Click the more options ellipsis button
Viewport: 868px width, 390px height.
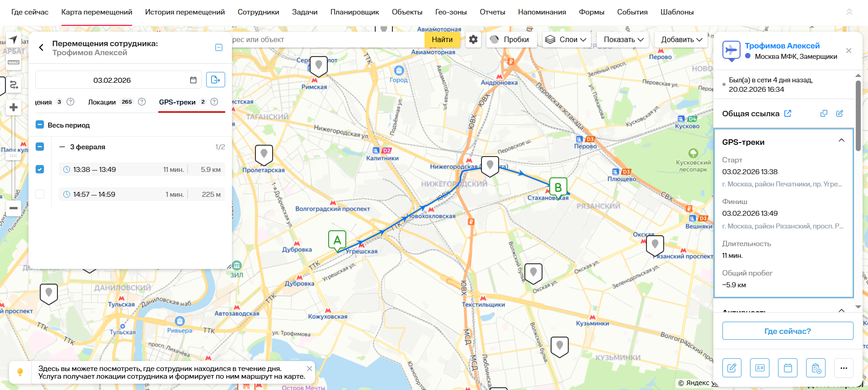tap(844, 368)
